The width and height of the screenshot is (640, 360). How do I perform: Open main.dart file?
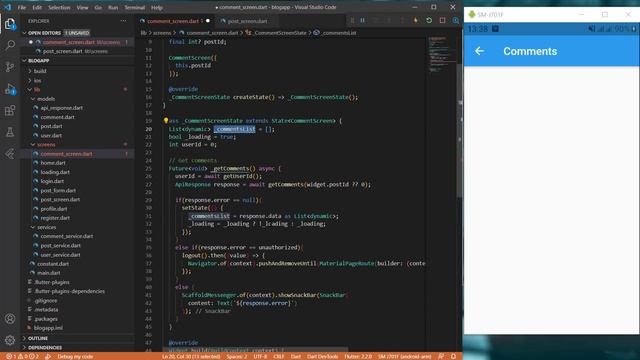[49, 273]
